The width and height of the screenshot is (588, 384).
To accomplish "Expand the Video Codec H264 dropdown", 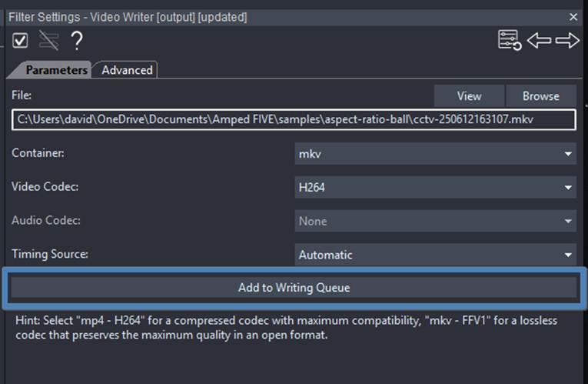I will [435, 187].
